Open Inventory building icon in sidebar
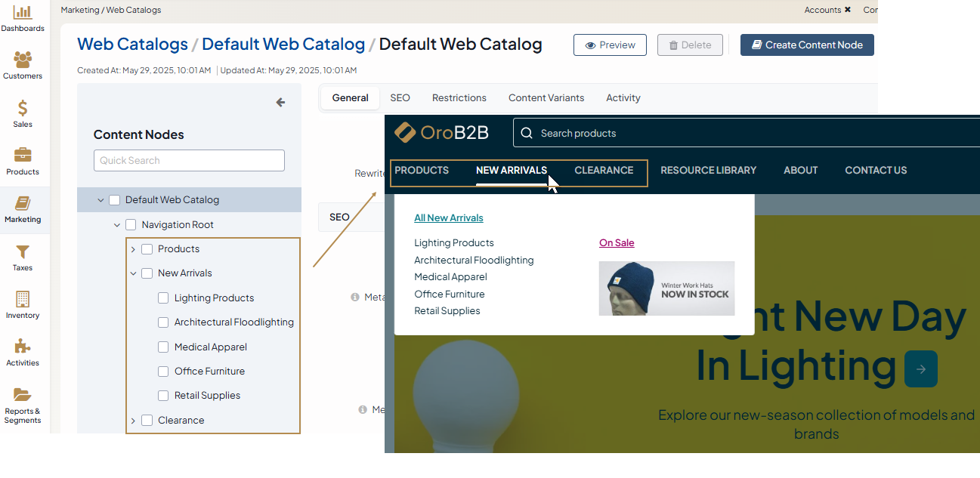The width and height of the screenshot is (980, 478). coord(23,299)
